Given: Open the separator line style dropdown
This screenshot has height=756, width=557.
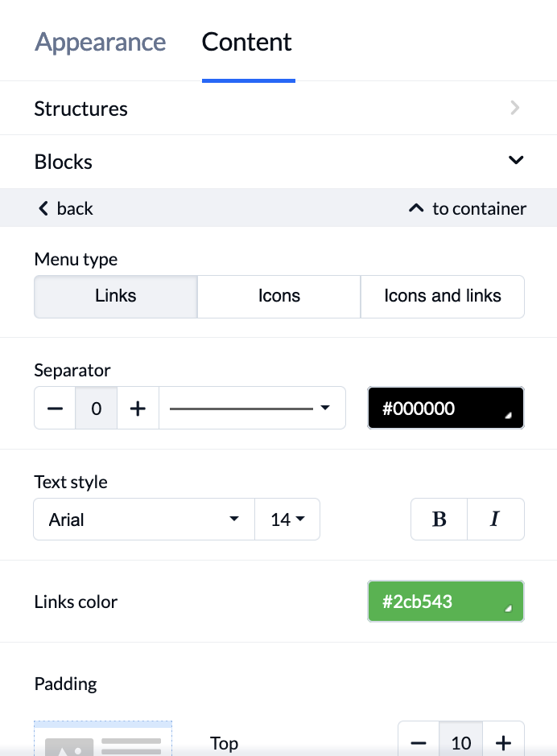Looking at the screenshot, I should (252, 409).
